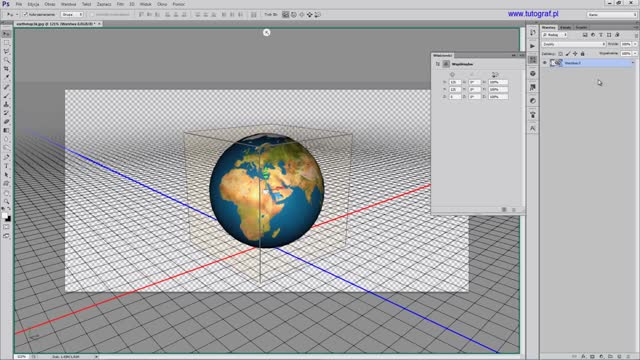Open the Actions panel play icon
Screen dimensions: 640x360
click(533, 46)
